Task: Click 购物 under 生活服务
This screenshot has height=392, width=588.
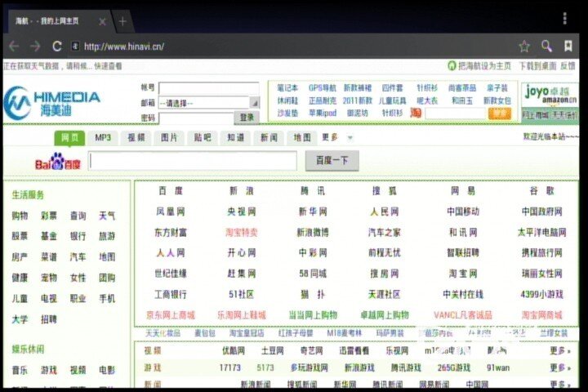Action: coord(20,216)
